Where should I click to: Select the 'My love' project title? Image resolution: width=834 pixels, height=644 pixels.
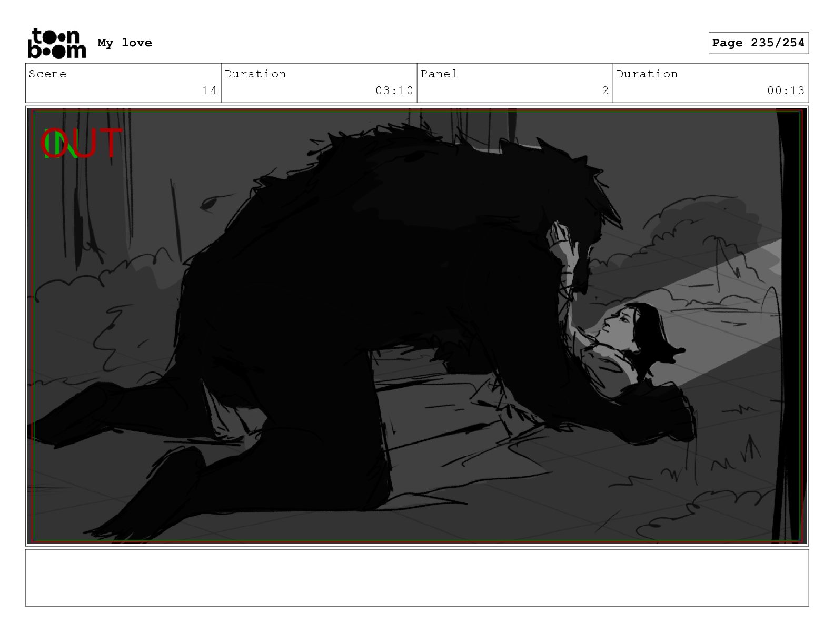[x=125, y=43]
